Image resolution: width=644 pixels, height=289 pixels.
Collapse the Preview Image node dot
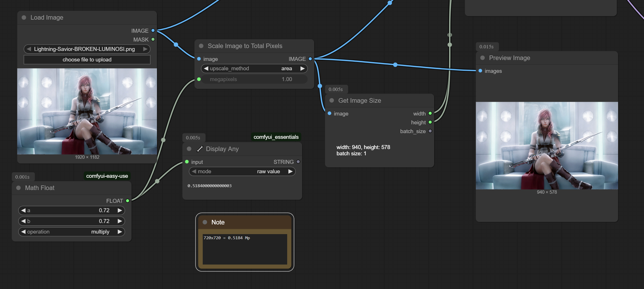(483, 58)
